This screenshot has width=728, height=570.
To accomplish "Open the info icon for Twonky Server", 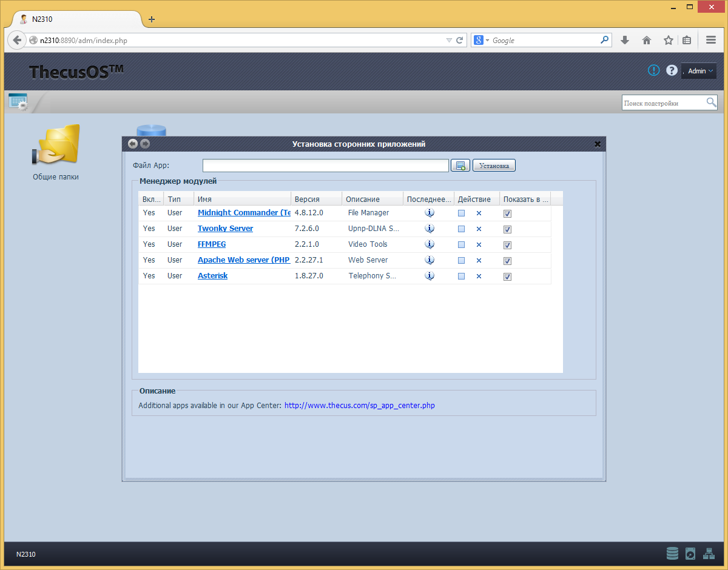I will pos(430,229).
